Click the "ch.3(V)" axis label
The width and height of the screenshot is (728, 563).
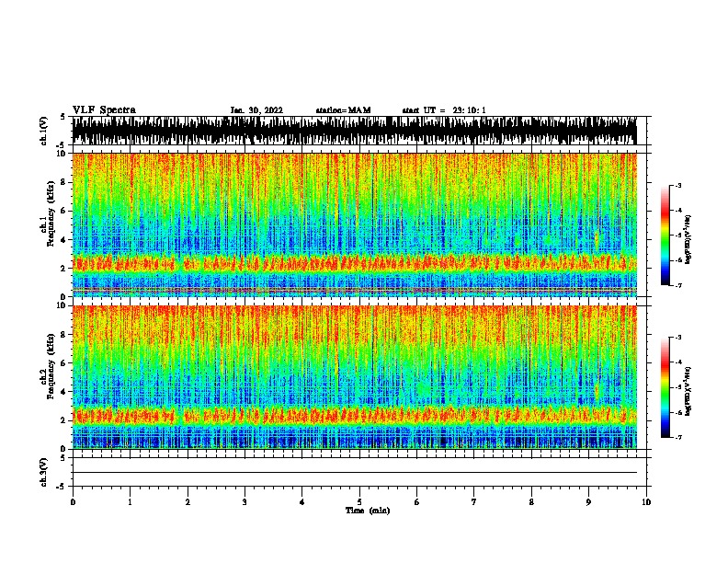pyautogui.click(x=44, y=472)
